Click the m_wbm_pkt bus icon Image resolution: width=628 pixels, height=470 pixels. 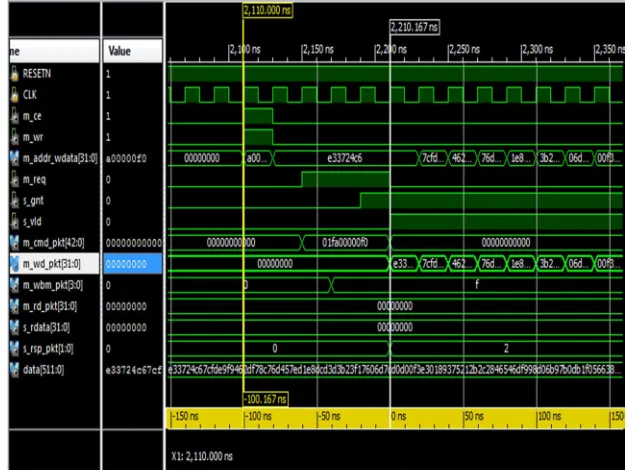pyautogui.click(x=14, y=285)
